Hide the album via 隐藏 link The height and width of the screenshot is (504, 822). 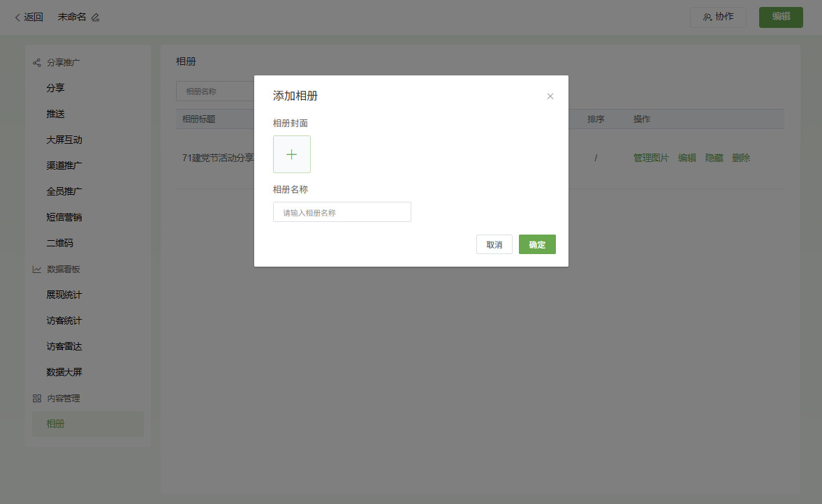[x=714, y=158]
